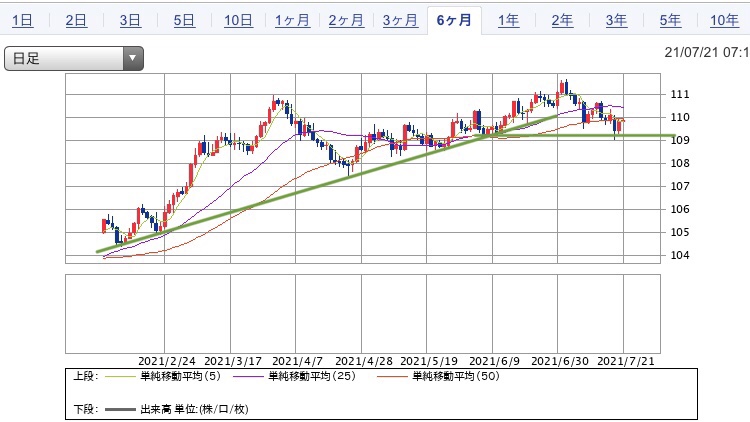Open the 日足 candle interval dropdown
The width and height of the screenshot is (750, 422).
[74, 58]
